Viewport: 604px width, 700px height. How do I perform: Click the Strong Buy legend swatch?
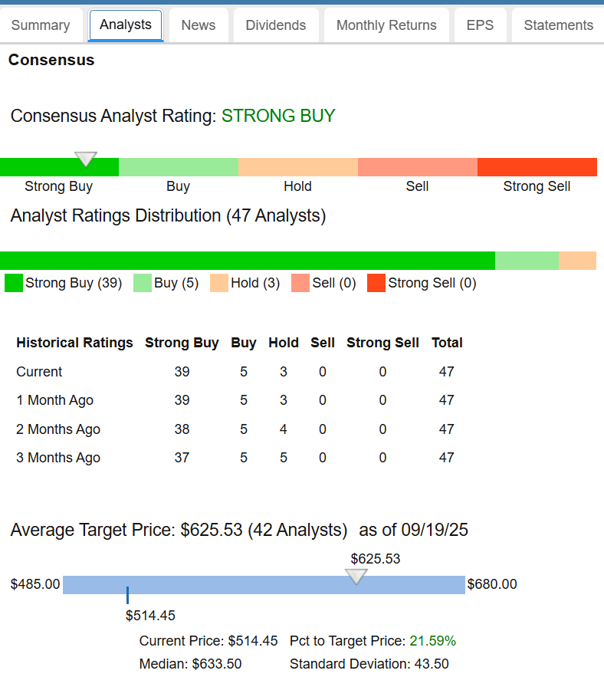pos(14,283)
